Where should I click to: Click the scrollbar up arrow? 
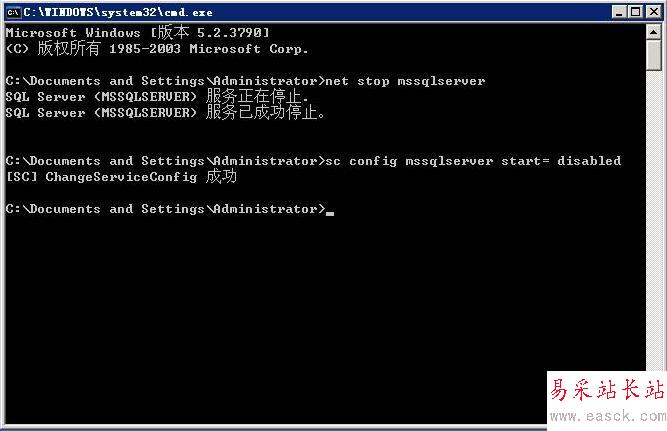(x=653, y=31)
